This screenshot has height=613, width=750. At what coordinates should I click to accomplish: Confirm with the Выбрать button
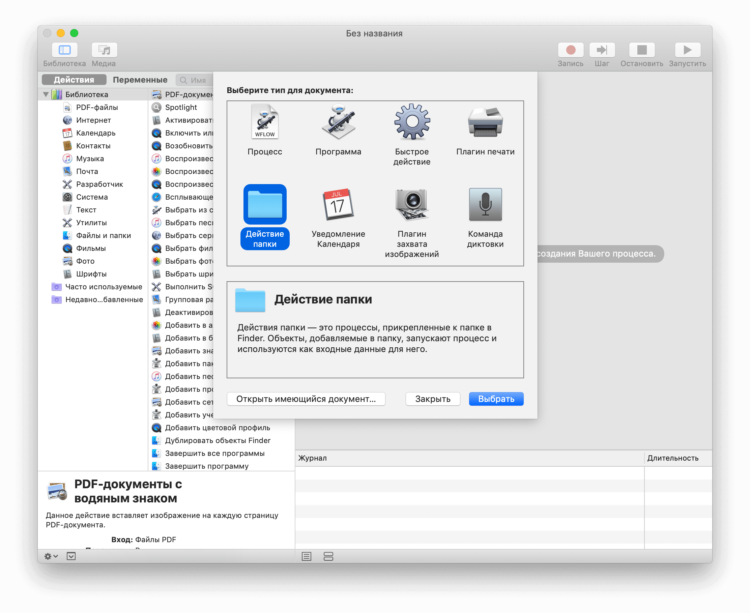[496, 399]
